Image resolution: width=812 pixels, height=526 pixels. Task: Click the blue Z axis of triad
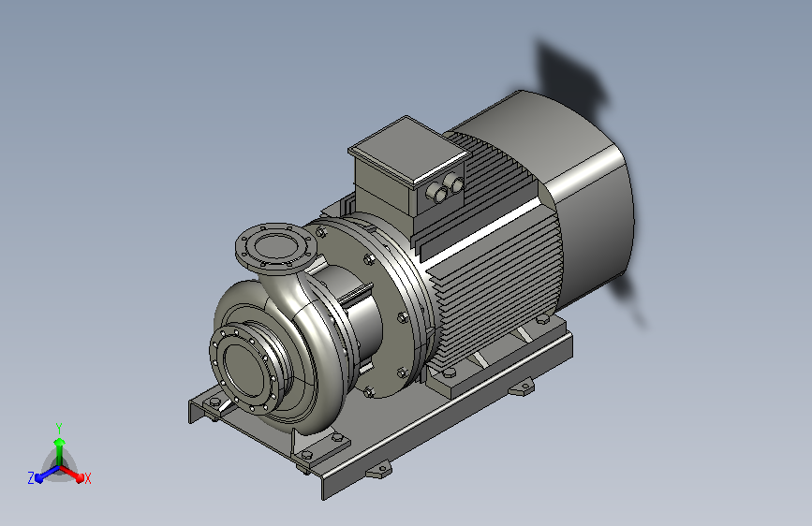pyautogui.click(x=46, y=474)
